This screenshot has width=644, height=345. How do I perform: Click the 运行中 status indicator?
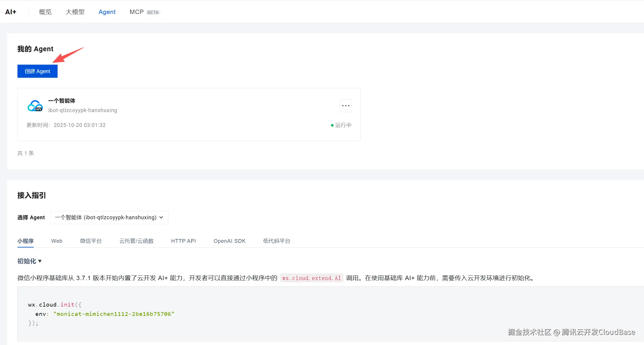coord(341,125)
